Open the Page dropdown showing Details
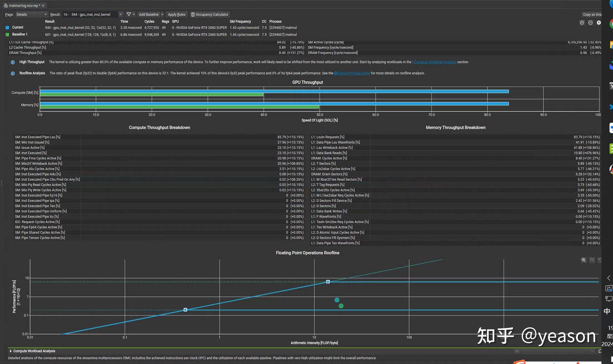Image resolution: width=613 pixels, height=364 pixels. click(x=31, y=14)
